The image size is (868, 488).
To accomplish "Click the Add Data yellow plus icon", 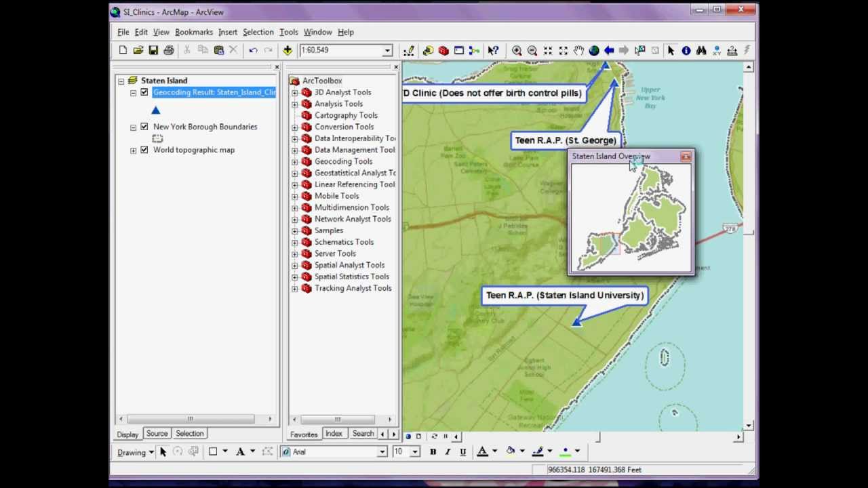I will point(288,50).
